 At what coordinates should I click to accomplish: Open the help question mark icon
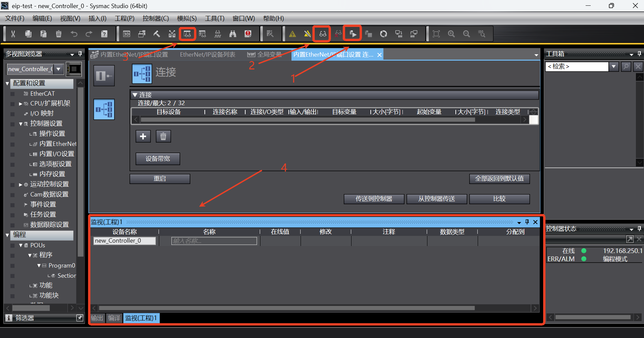pos(104,34)
